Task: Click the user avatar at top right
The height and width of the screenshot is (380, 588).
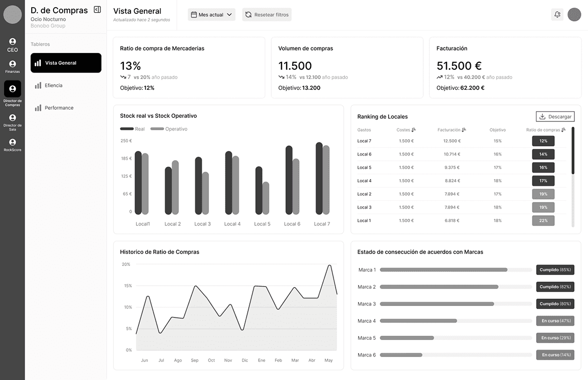Action: click(574, 15)
